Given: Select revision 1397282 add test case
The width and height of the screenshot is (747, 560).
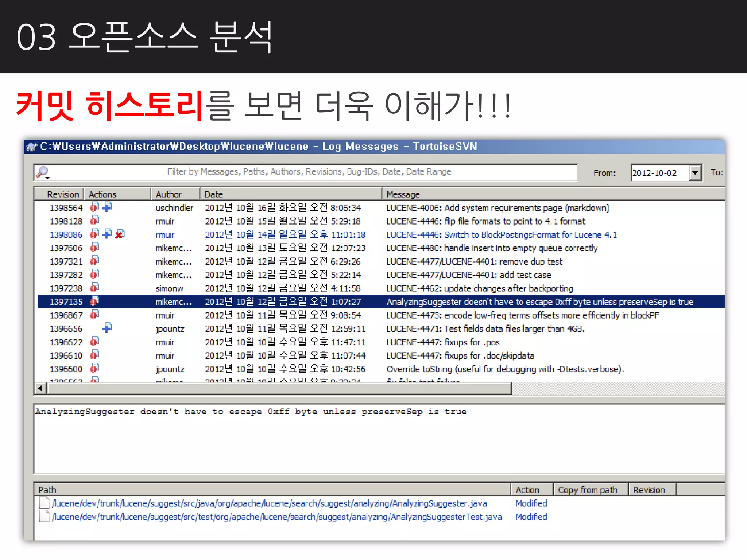Looking at the screenshot, I should pos(381,275).
